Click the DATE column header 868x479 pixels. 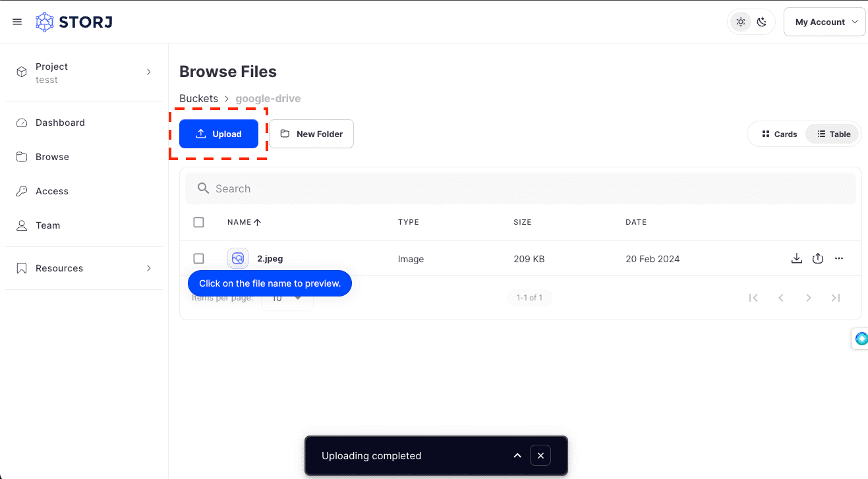click(x=636, y=222)
